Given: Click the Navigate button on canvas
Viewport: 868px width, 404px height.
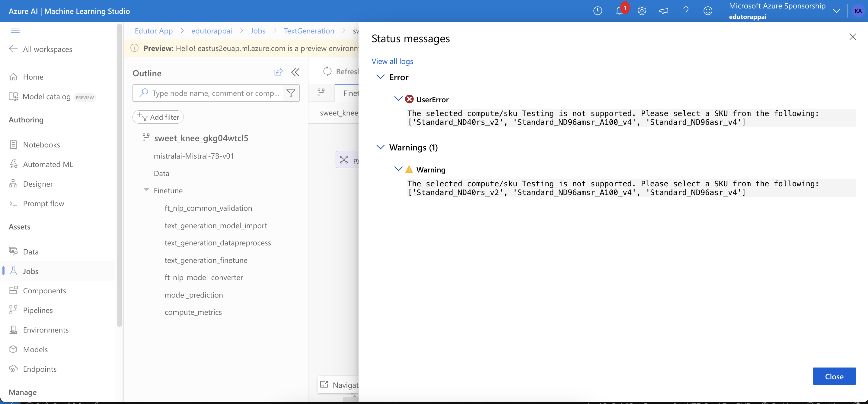Looking at the screenshot, I should pos(338,384).
